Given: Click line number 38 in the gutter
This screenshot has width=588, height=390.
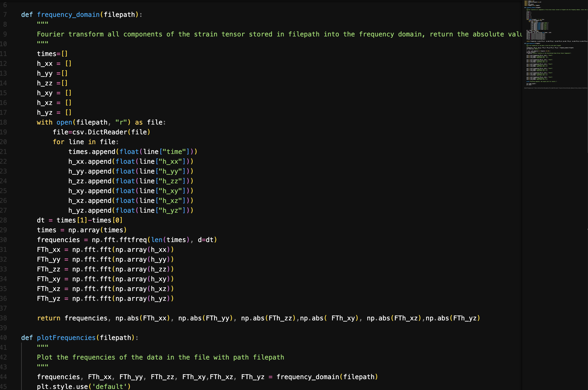Looking at the screenshot, I should pos(3,318).
